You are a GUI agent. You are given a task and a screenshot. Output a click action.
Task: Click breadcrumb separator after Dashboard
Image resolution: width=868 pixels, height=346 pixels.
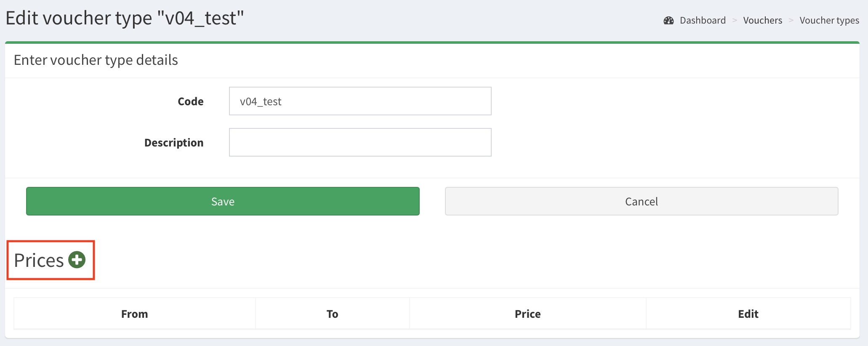735,21
